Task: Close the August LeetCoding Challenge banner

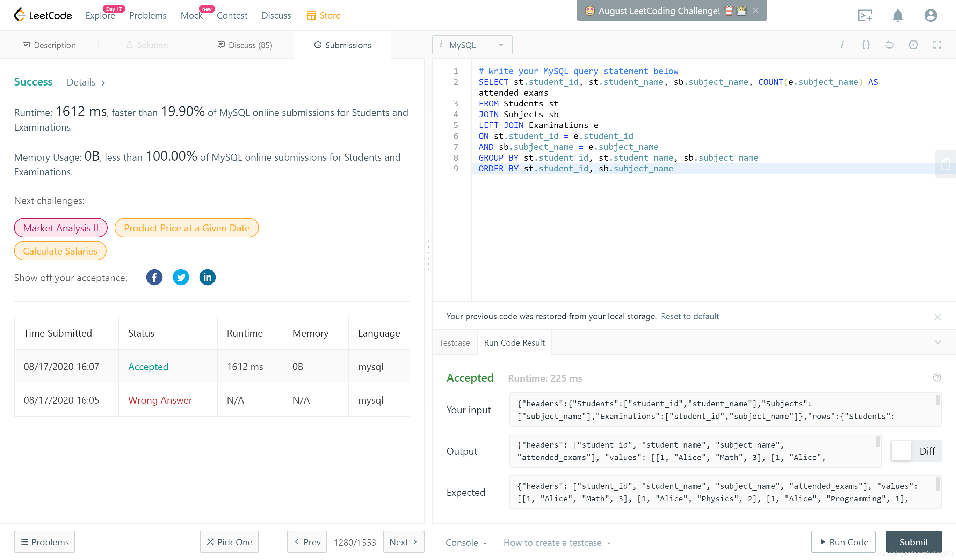Action: (756, 10)
